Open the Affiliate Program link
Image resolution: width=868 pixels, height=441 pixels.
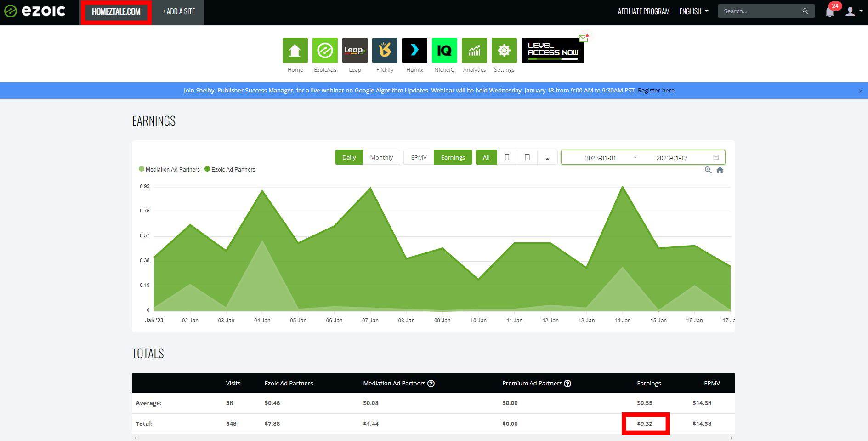click(643, 11)
